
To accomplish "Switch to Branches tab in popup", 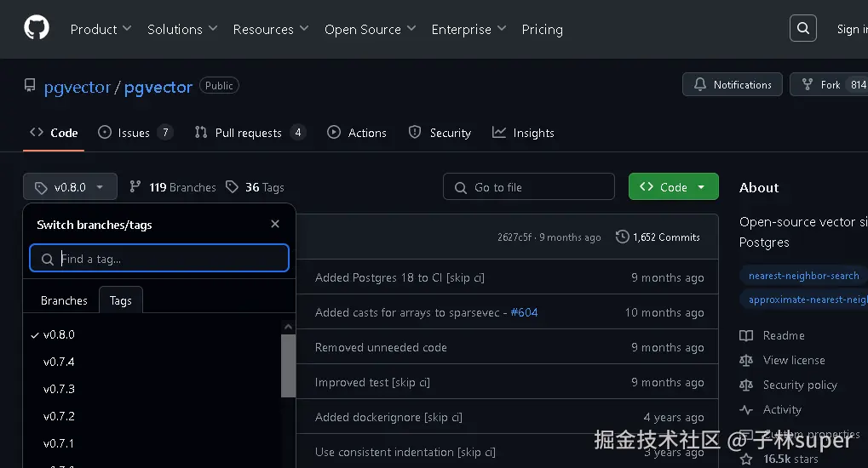I will [64, 300].
